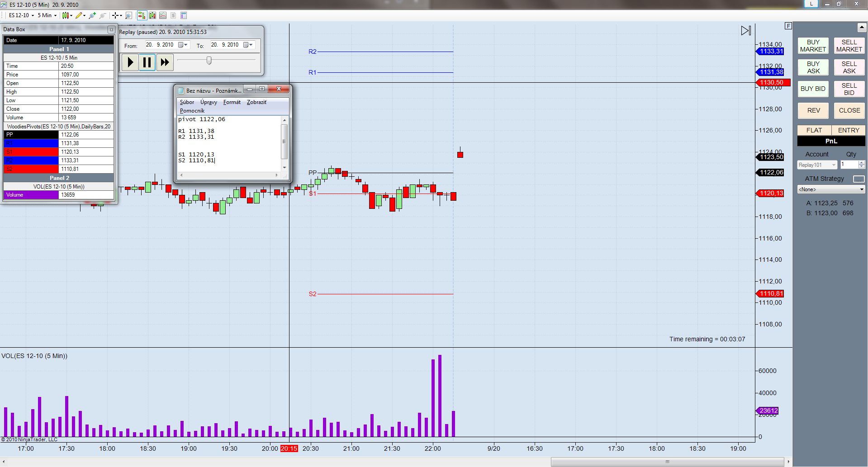
Task: Click the red S1 swatch in Data Box
Action: coord(31,152)
